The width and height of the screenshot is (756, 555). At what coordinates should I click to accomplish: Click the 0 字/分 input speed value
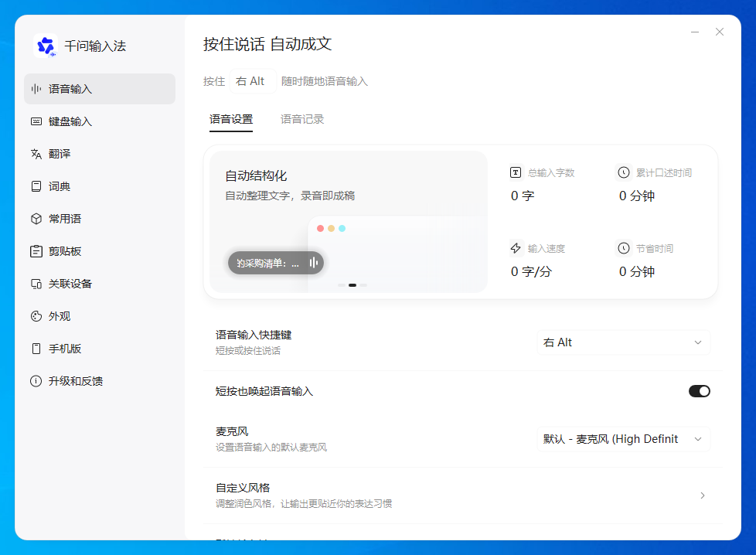coord(531,271)
